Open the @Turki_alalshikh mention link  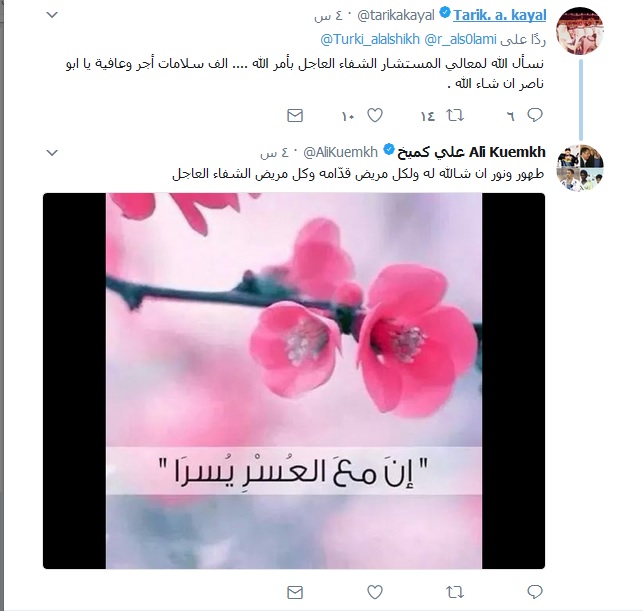coord(370,39)
